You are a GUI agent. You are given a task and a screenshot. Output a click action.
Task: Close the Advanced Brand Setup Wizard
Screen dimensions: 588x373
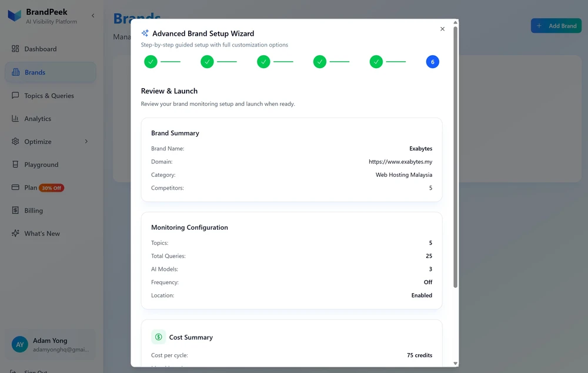point(443,29)
